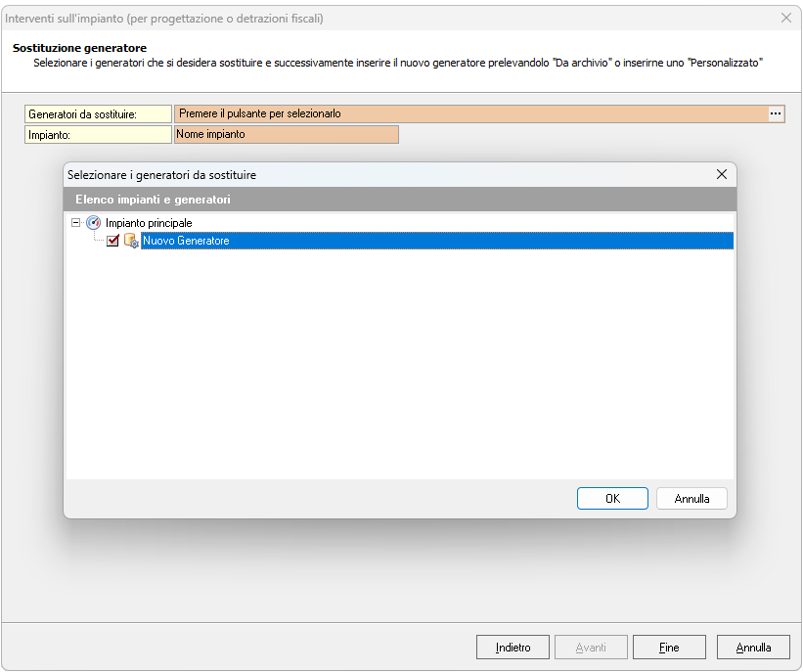Image resolution: width=803 pixels, height=672 pixels.
Task: Close the Interventi sull'impianto window
Action: 785,18
